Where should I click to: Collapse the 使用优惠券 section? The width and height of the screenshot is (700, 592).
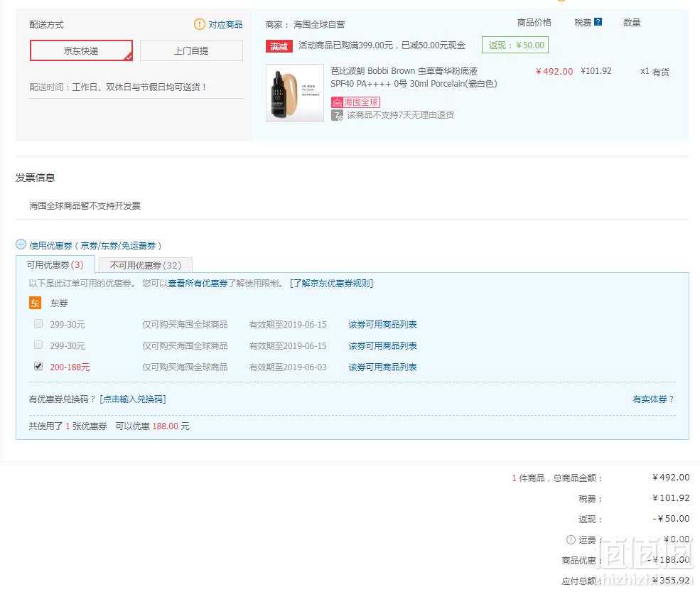coord(21,244)
